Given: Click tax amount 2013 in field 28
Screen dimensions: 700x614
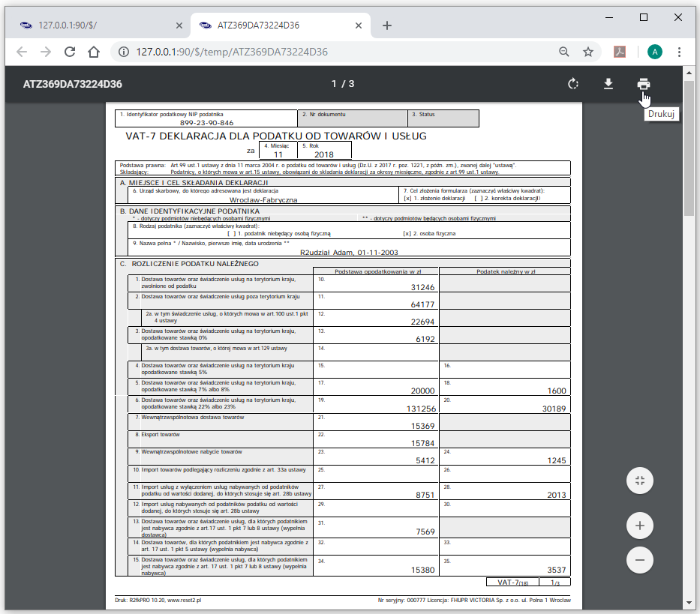Looking at the screenshot, I should tap(557, 495).
